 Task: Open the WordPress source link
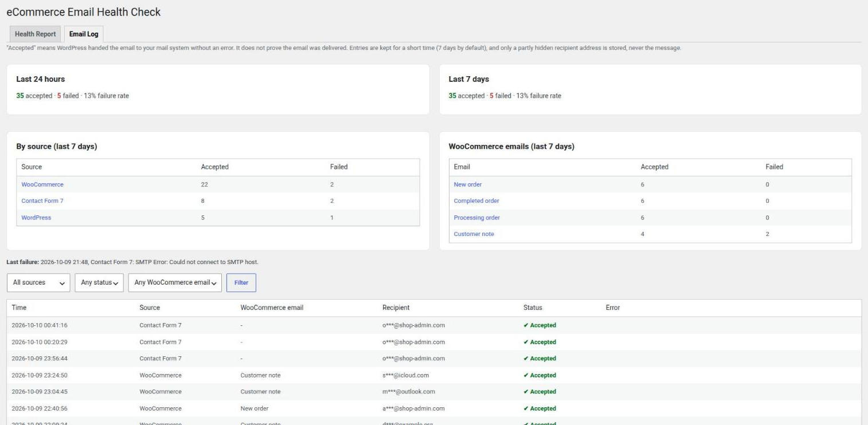click(x=36, y=218)
